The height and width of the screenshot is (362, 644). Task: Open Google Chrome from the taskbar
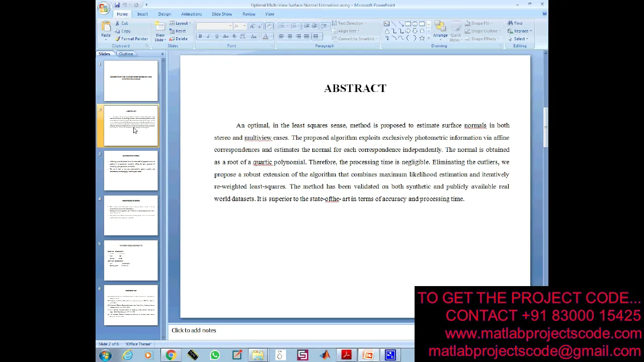171,355
